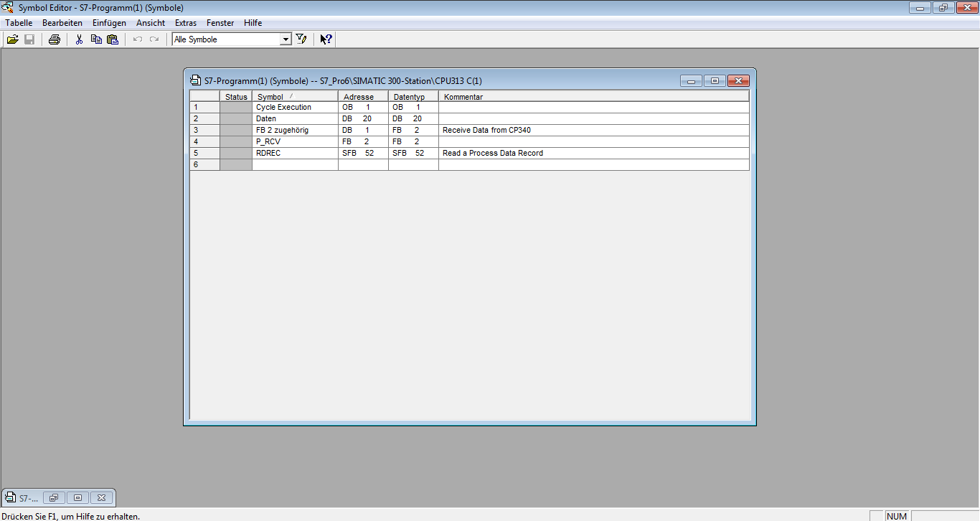Click the symbol table document icon in title

(x=195, y=81)
